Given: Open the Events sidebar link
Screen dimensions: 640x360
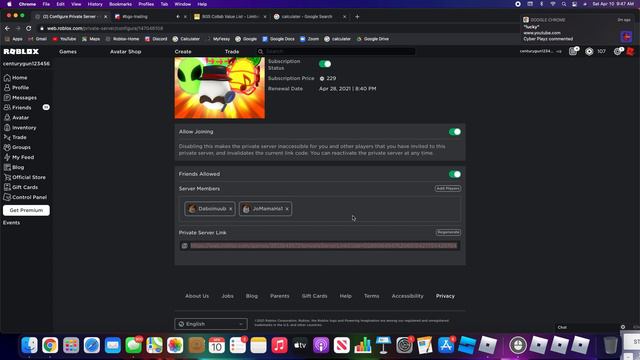Looking at the screenshot, I should pyautogui.click(x=11, y=223).
